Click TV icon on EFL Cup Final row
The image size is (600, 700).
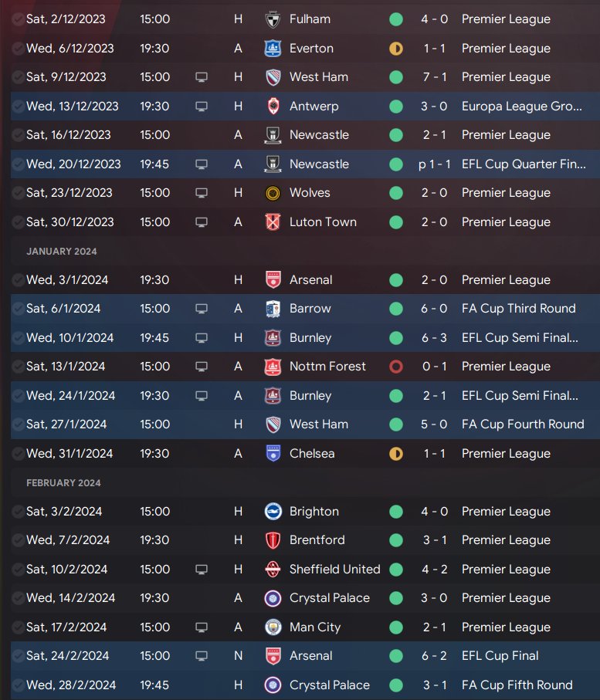202,656
